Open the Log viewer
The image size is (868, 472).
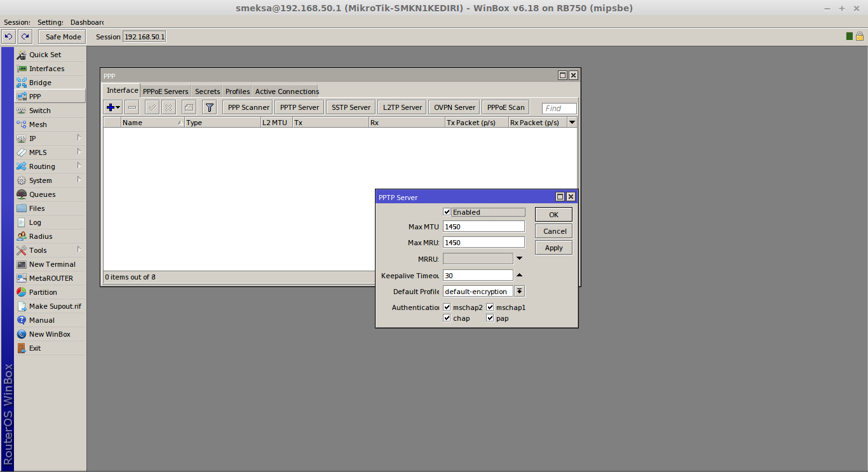click(x=50, y=222)
